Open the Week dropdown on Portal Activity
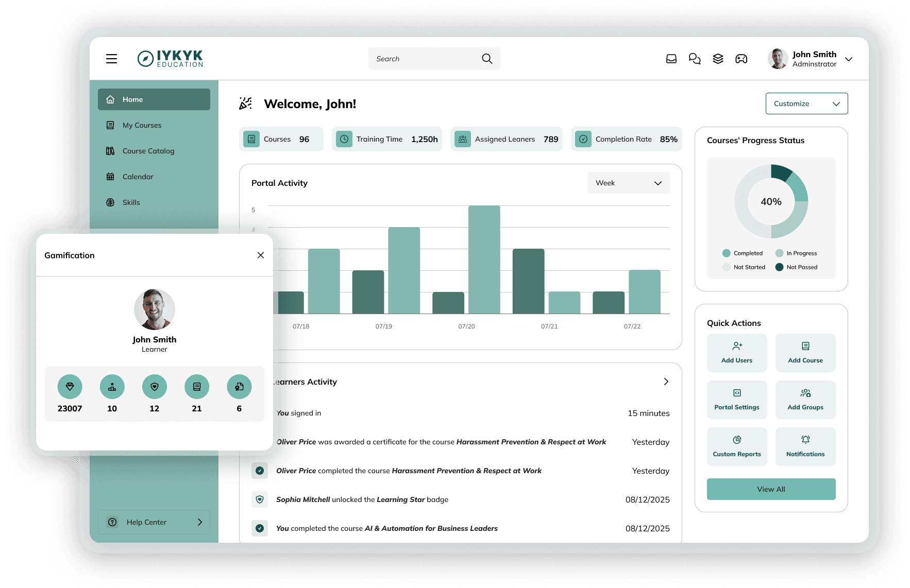 click(x=628, y=183)
